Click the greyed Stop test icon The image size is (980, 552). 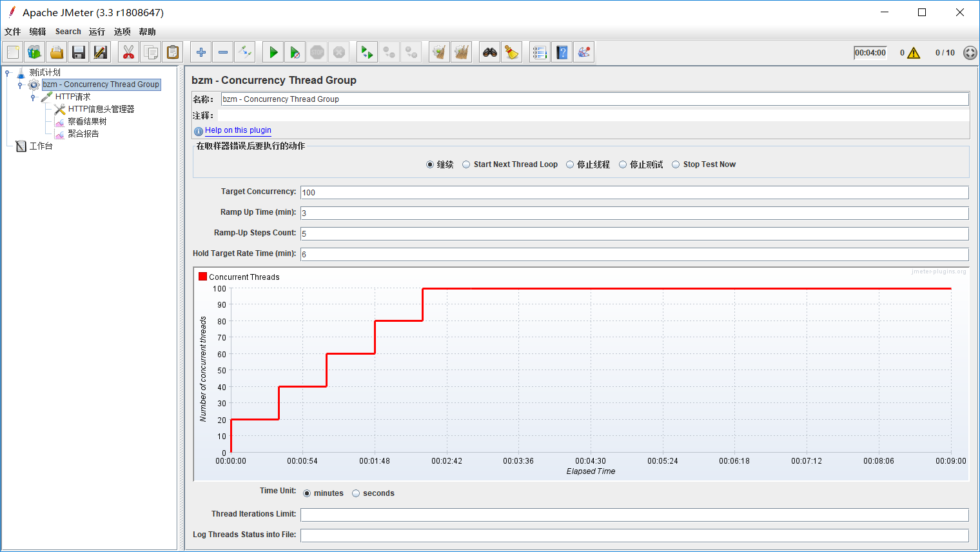point(317,52)
